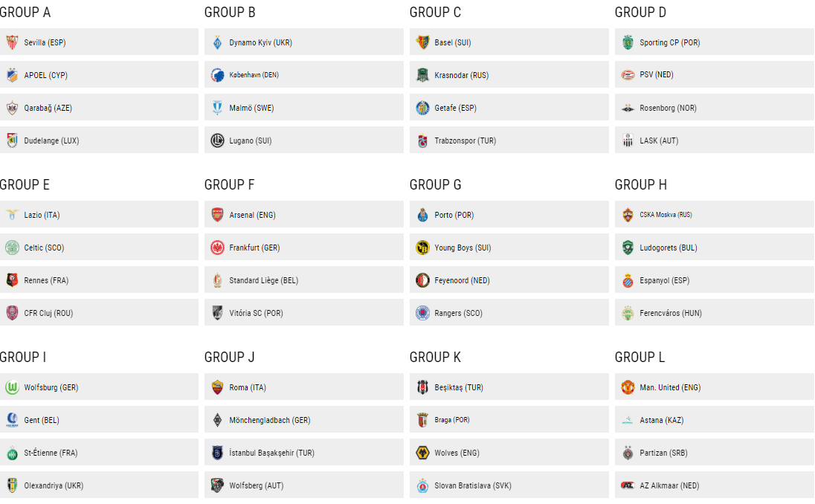The image size is (815, 504).
Task: Click the Roma club crest in Group J
Action: point(216,387)
